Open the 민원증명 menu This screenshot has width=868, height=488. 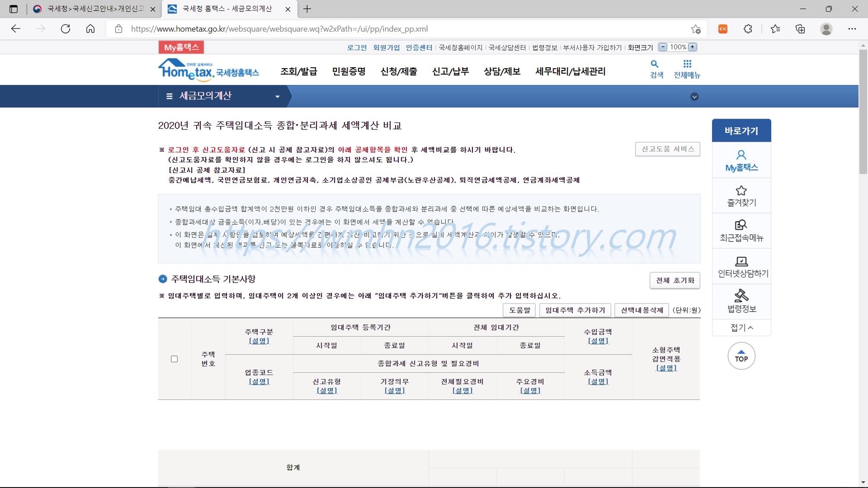[x=349, y=72]
